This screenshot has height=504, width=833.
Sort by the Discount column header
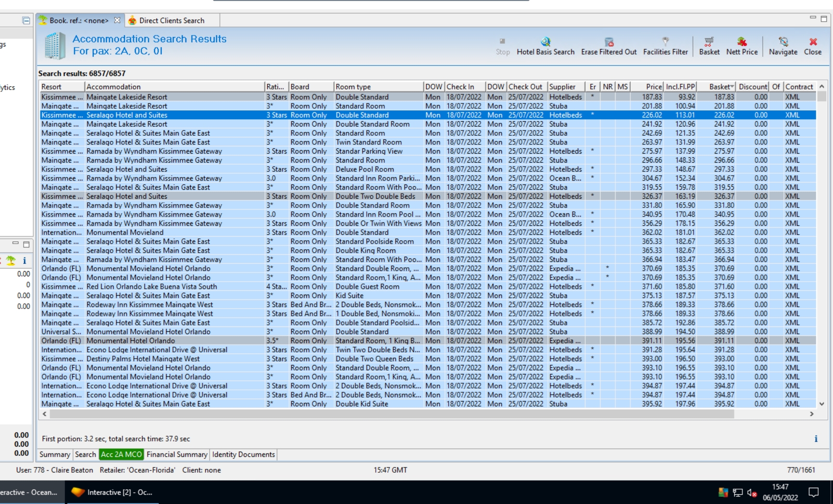(753, 87)
